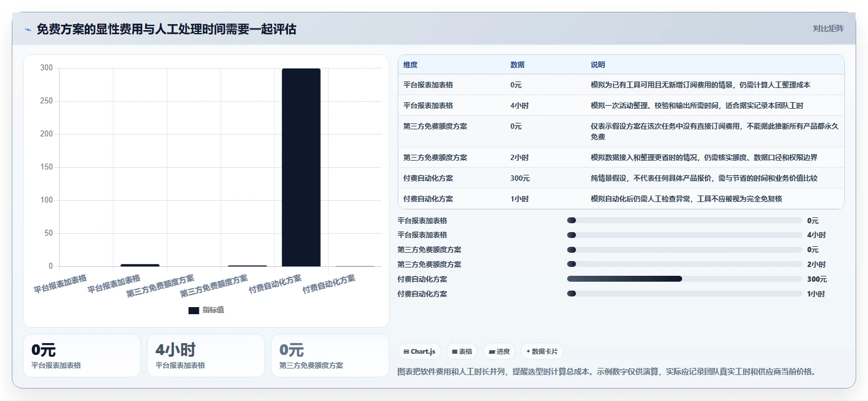Click the page title 免费方案的显性费用与人工处理时间需要一起评估

(x=166, y=29)
